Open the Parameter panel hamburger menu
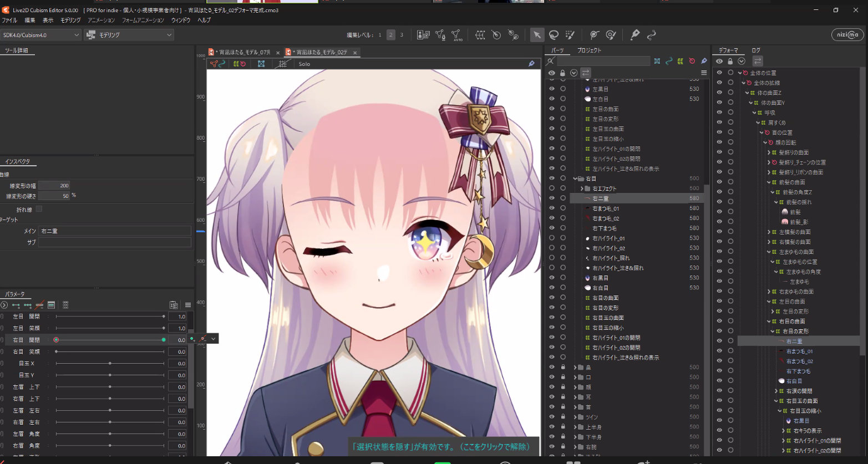Image resolution: width=868 pixels, height=464 pixels. pos(188,305)
